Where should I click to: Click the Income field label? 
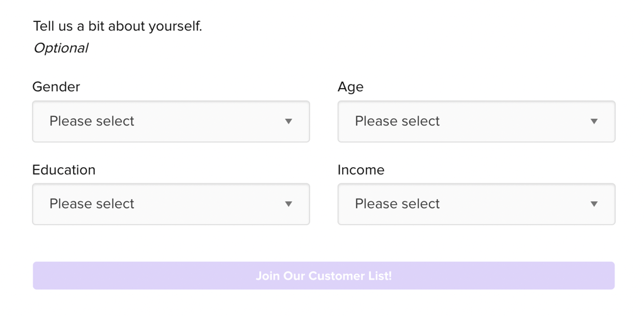361,170
